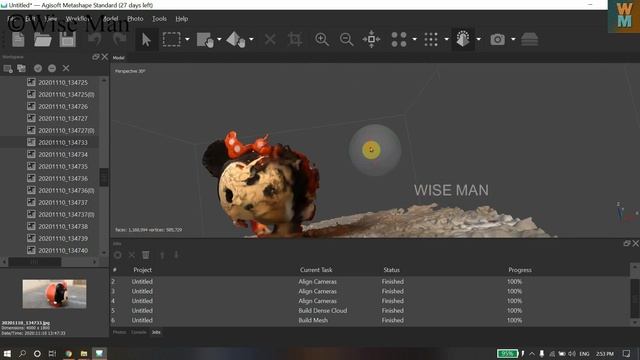The height and width of the screenshot is (360, 640).
Task: Open the Tools menu
Action: [159, 19]
